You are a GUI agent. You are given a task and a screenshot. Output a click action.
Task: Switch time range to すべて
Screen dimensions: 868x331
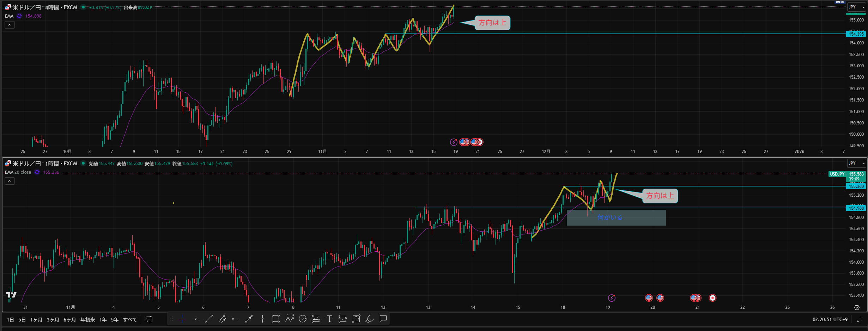pyautogui.click(x=130, y=320)
